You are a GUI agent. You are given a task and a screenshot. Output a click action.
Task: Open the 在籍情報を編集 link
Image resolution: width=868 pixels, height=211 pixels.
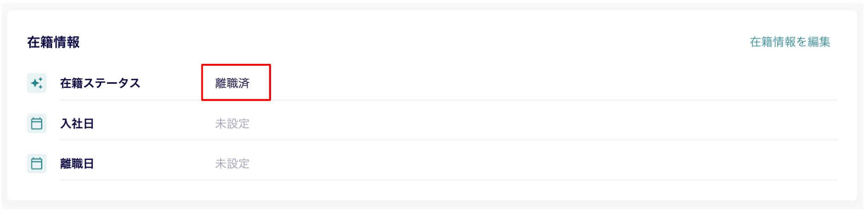tap(790, 42)
